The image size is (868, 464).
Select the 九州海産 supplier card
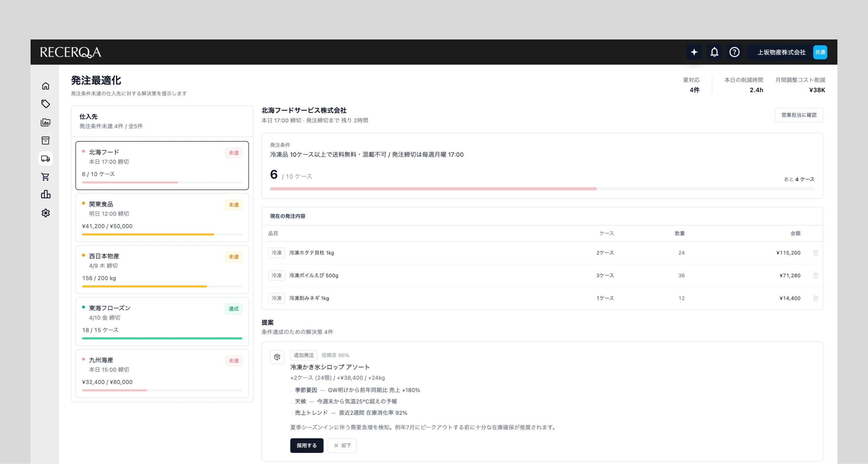pyautogui.click(x=162, y=373)
